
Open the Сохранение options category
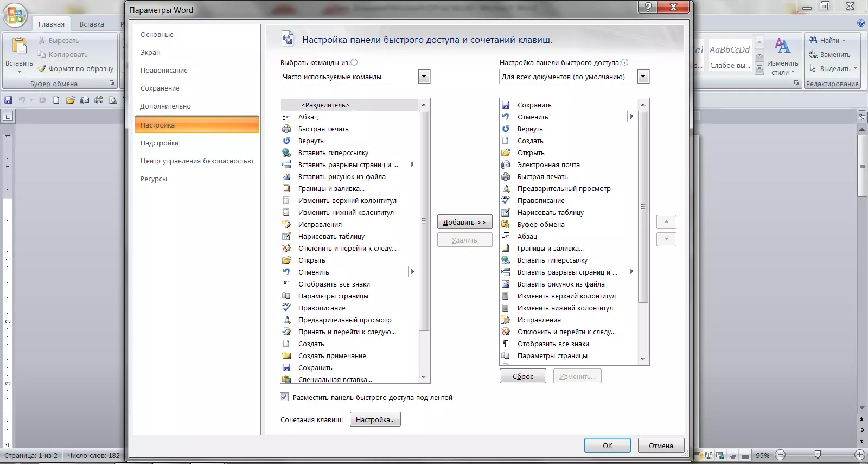point(196,88)
